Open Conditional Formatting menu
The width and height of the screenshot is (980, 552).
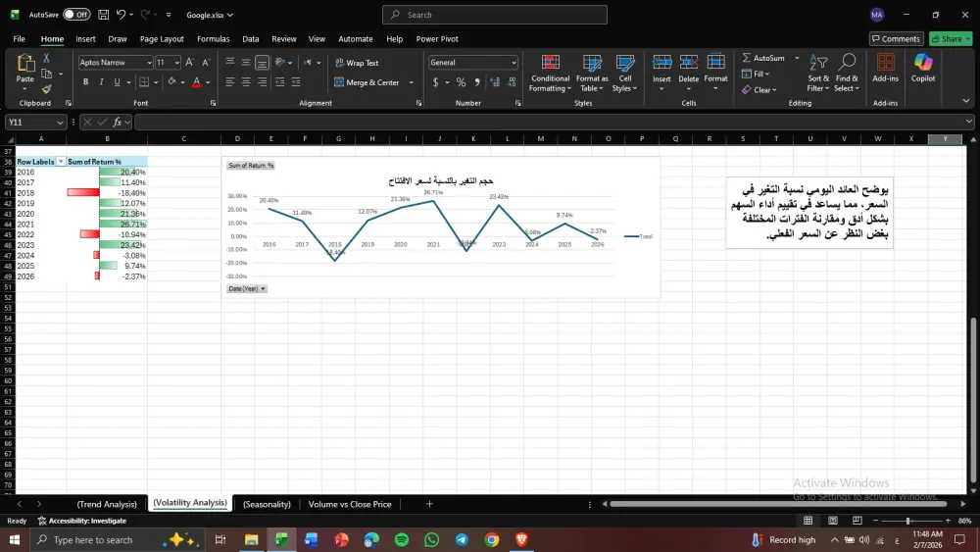coord(550,74)
